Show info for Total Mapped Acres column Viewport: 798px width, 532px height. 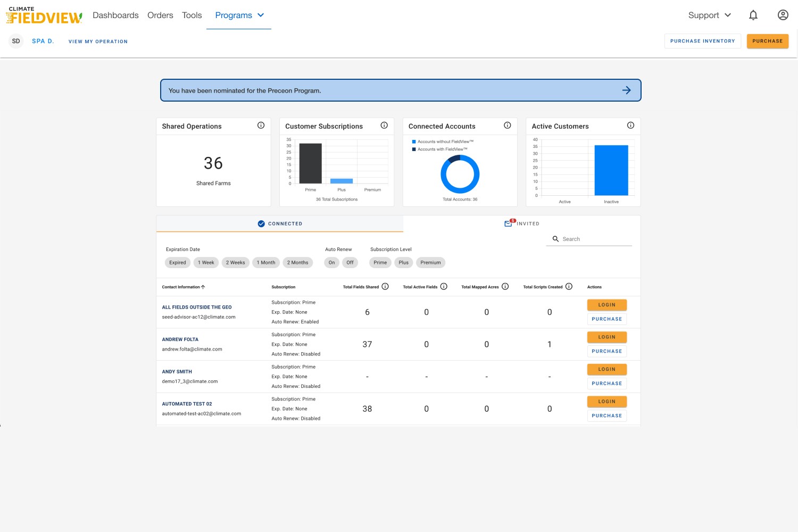coord(505,286)
